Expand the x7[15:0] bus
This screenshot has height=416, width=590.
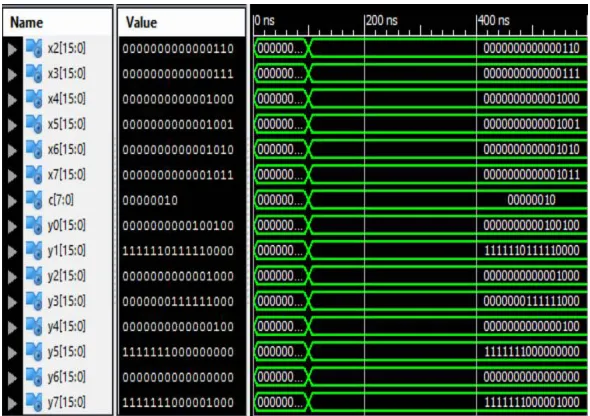pos(12,175)
